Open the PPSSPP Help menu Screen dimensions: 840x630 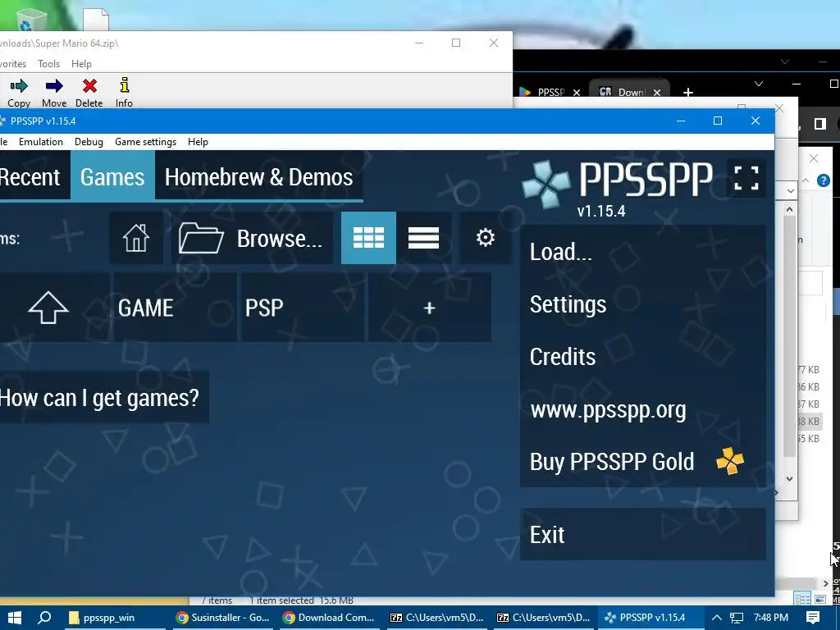198,142
